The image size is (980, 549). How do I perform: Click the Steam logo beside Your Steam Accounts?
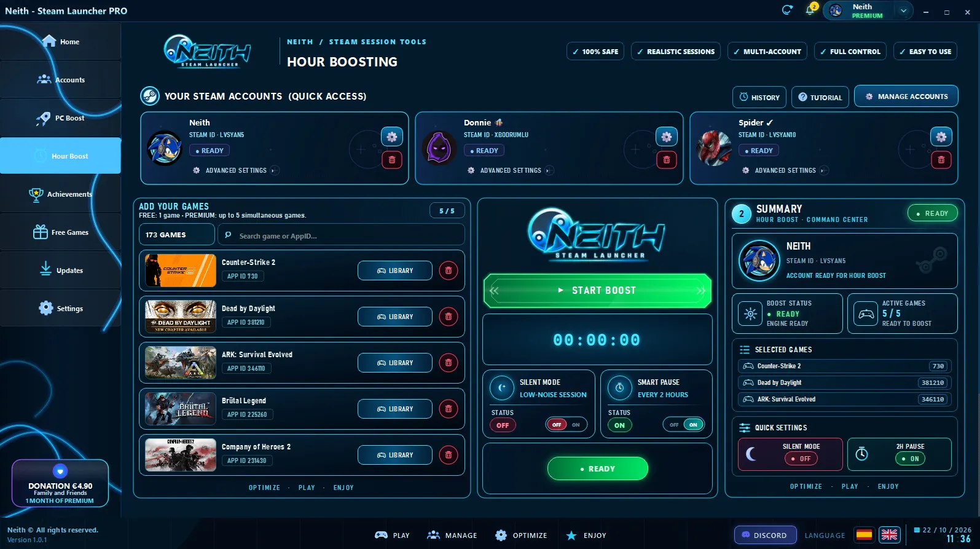[150, 96]
